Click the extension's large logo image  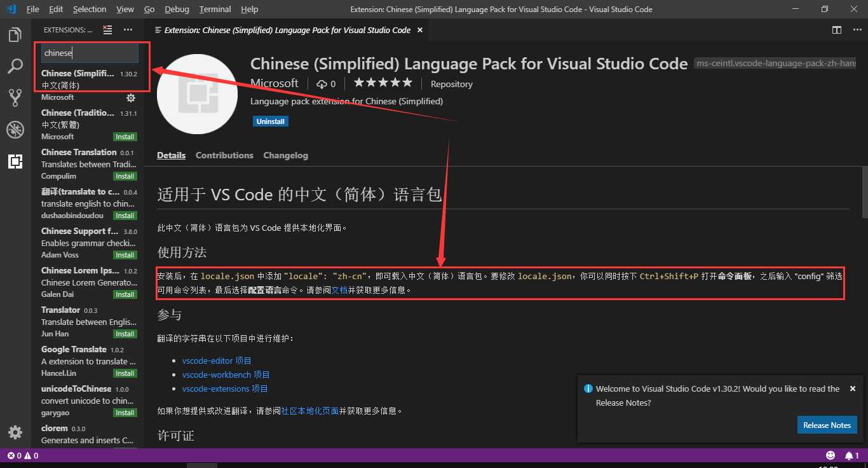197,94
